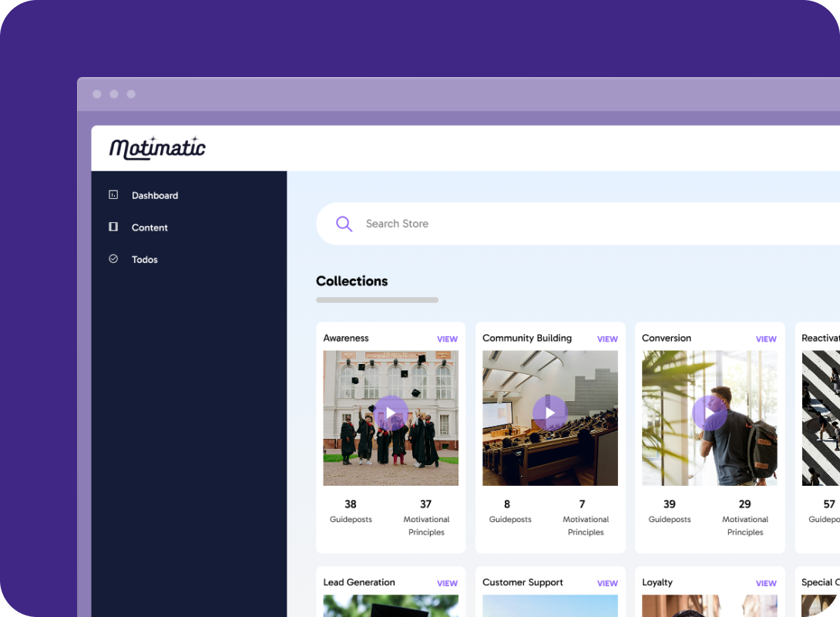
Task: Click the Awareness card title
Action: [346, 339]
